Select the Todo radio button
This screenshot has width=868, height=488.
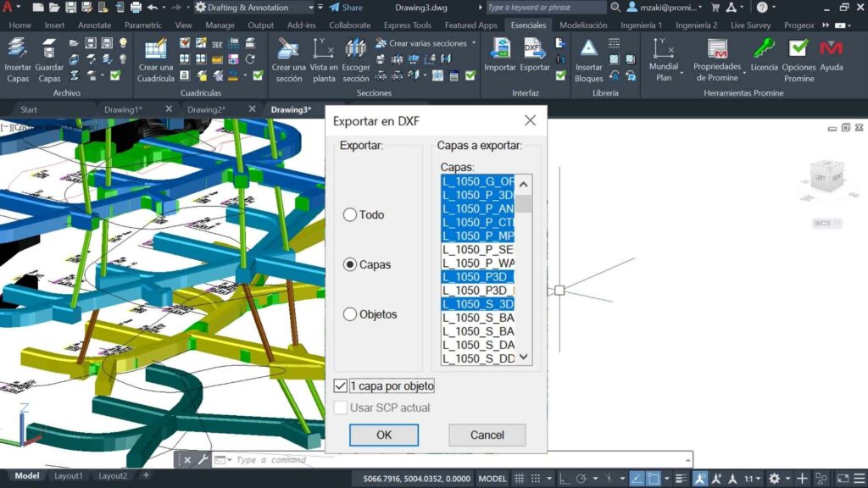click(x=350, y=215)
